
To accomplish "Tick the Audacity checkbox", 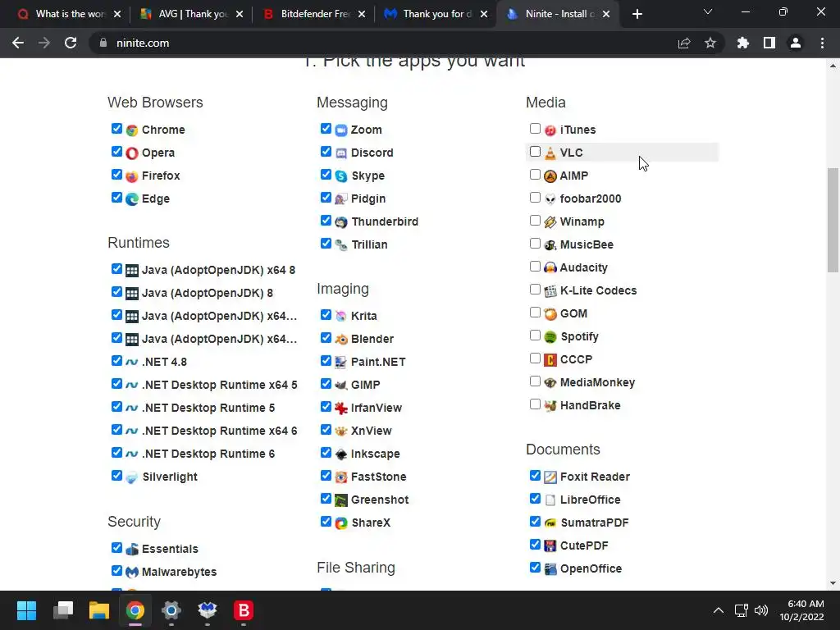I will click(x=535, y=267).
